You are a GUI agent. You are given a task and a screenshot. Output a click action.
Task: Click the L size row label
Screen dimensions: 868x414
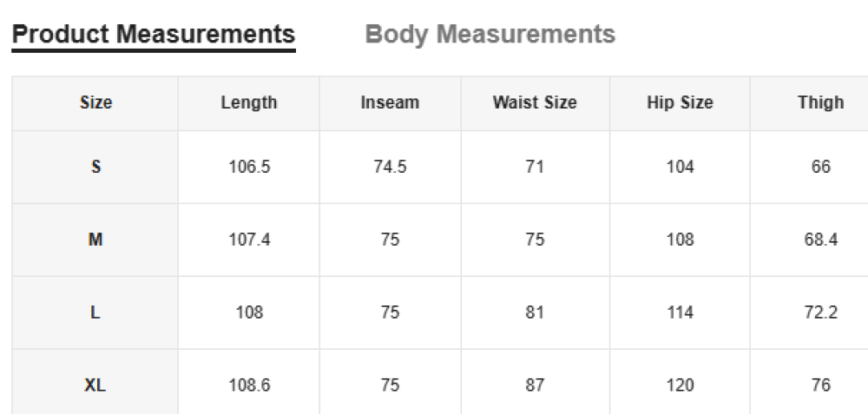[95, 312]
